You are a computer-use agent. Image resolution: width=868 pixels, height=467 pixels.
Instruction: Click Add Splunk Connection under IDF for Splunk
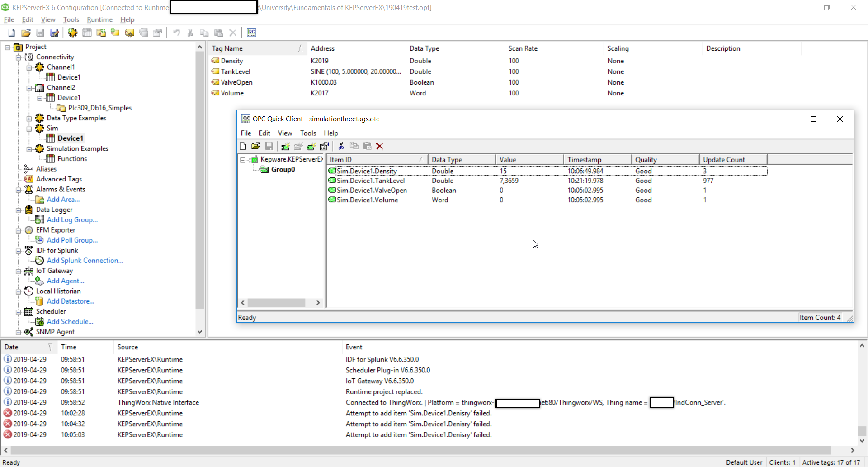pyautogui.click(x=84, y=260)
